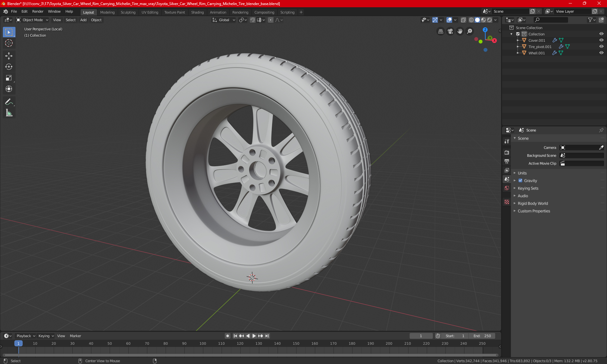Disable the Gravity checkbox
Image resolution: width=607 pixels, height=364 pixels.
[520, 181]
